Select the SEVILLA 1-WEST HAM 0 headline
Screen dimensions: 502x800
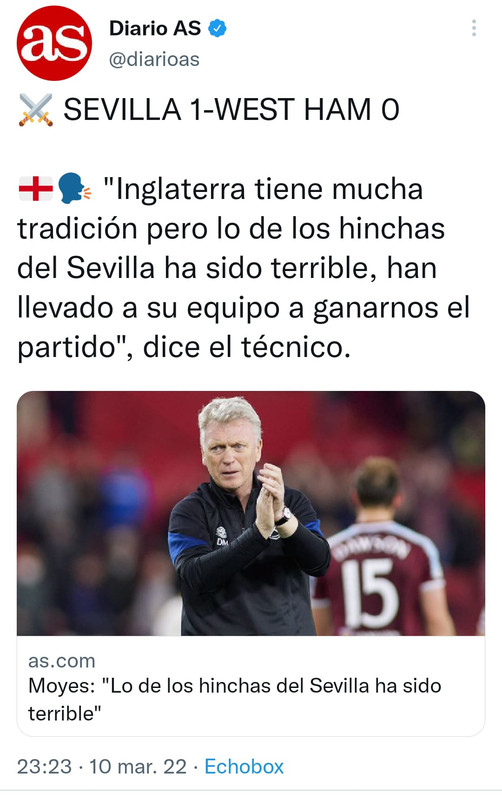[x=231, y=110]
